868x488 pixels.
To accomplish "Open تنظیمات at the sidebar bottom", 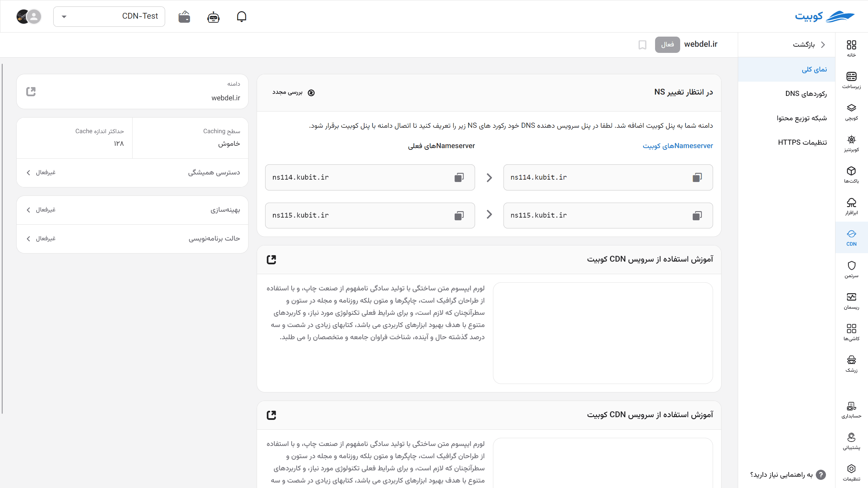I will [851, 473].
